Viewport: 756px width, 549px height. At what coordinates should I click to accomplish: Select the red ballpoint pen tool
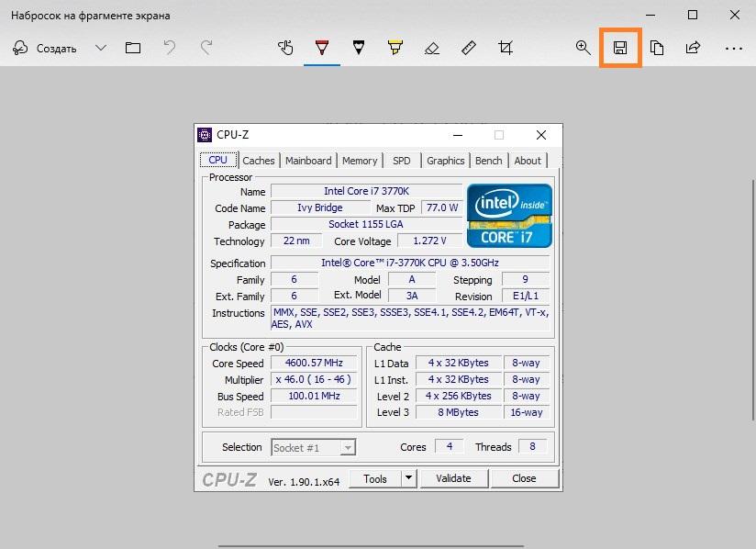322,48
